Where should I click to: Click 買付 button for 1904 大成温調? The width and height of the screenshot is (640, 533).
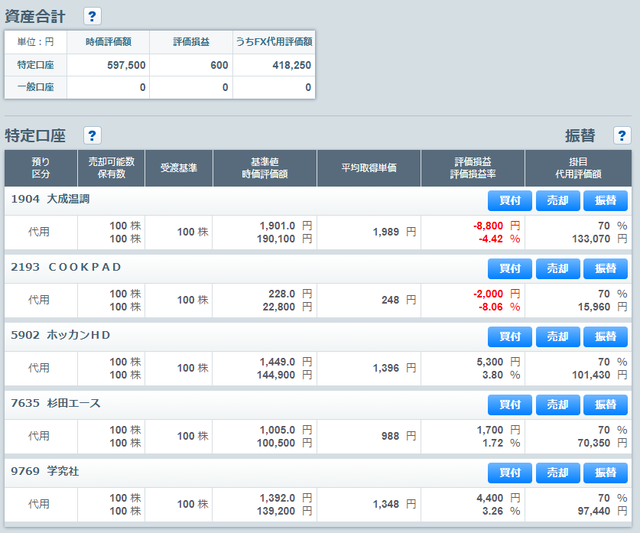510,200
